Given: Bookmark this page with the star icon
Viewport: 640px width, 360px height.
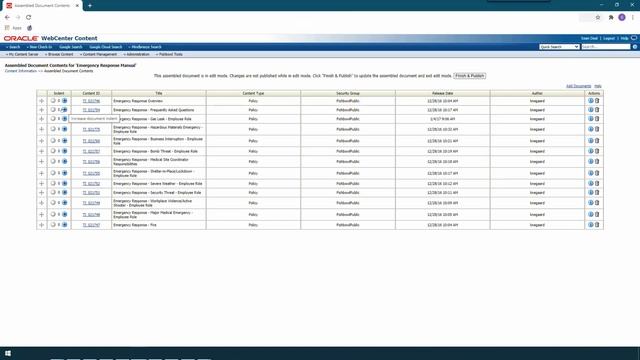Looking at the screenshot, I should click(598, 18).
